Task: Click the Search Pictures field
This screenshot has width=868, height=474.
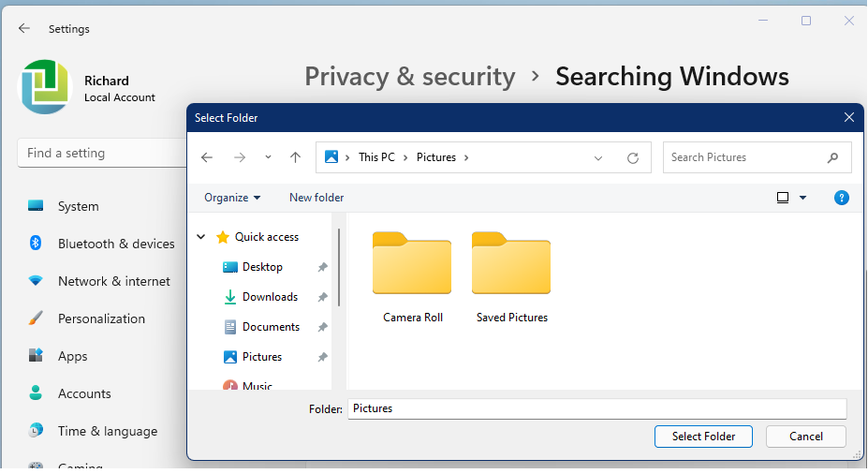Action: coord(758,157)
